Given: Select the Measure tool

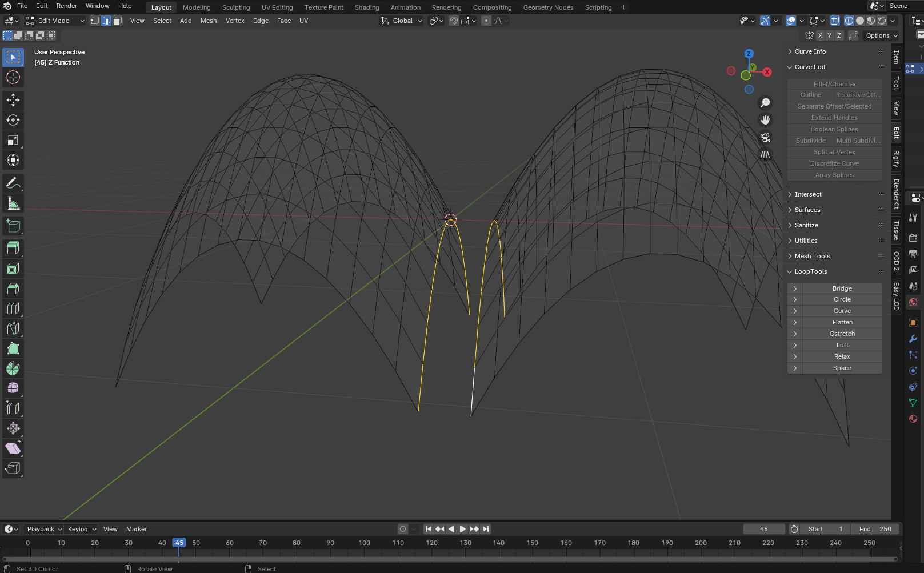Looking at the screenshot, I should [13, 203].
